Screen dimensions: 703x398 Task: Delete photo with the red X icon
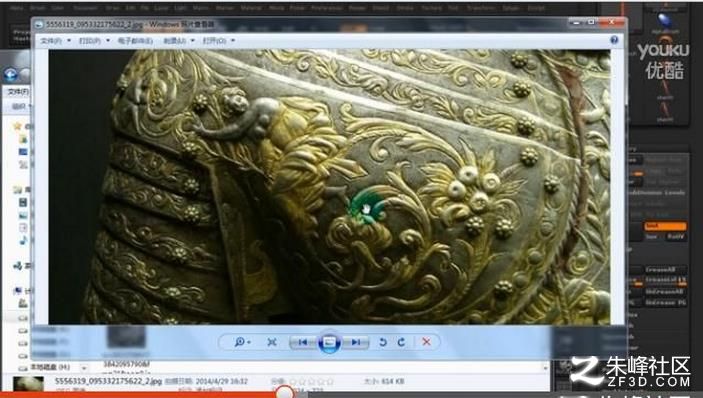426,342
